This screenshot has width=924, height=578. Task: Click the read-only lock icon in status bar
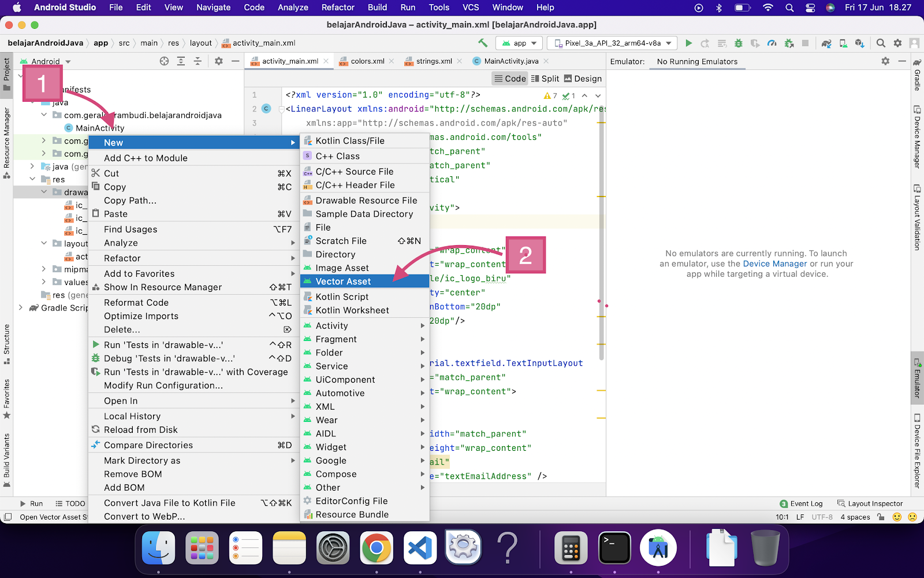click(x=881, y=517)
